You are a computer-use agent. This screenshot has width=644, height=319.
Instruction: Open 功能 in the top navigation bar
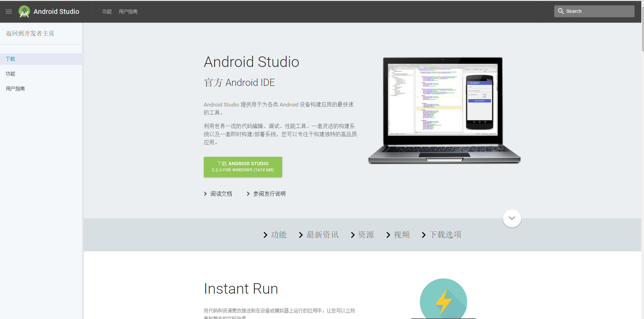coord(107,11)
